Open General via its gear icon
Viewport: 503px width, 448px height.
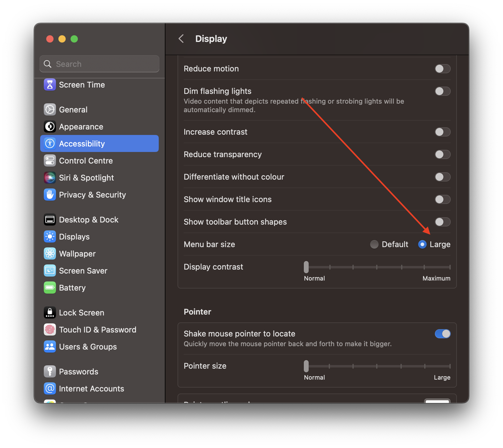50,110
